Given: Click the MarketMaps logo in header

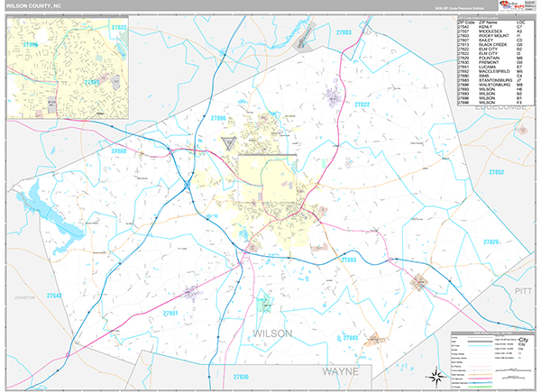Looking at the screenshot, I should coord(511,5).
